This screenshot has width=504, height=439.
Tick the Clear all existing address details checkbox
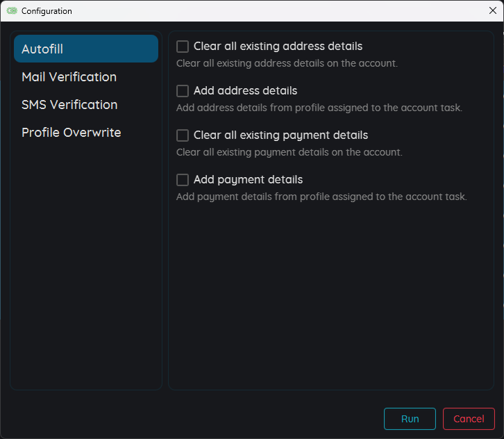click(183, 47)
